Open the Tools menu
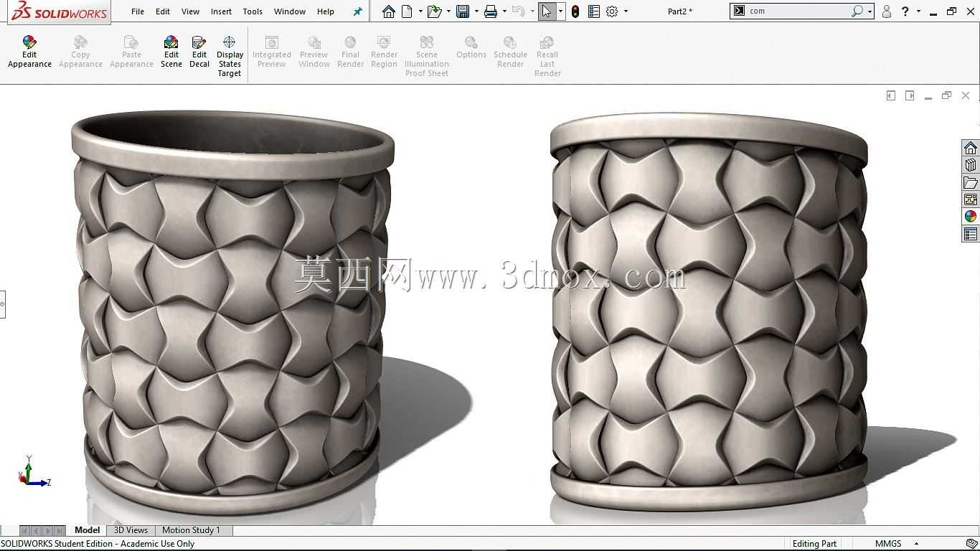This screenshot has width=980, height=551. pos(253,11)
